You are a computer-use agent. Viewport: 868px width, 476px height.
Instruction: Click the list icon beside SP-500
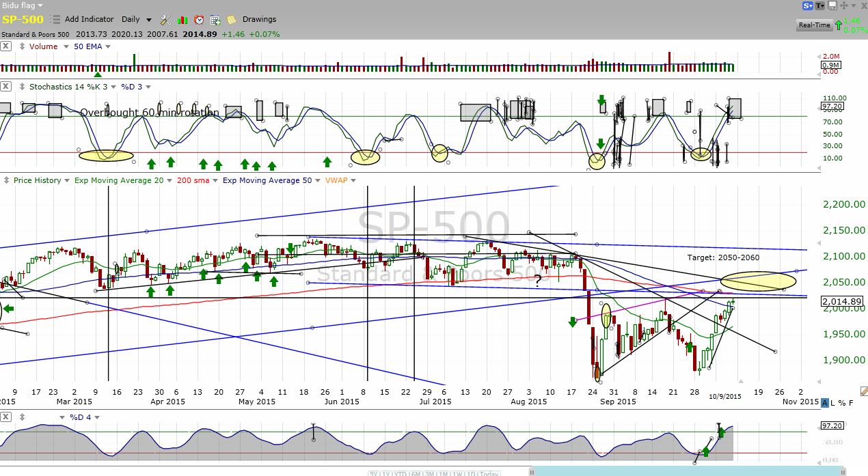coord(55,20)
